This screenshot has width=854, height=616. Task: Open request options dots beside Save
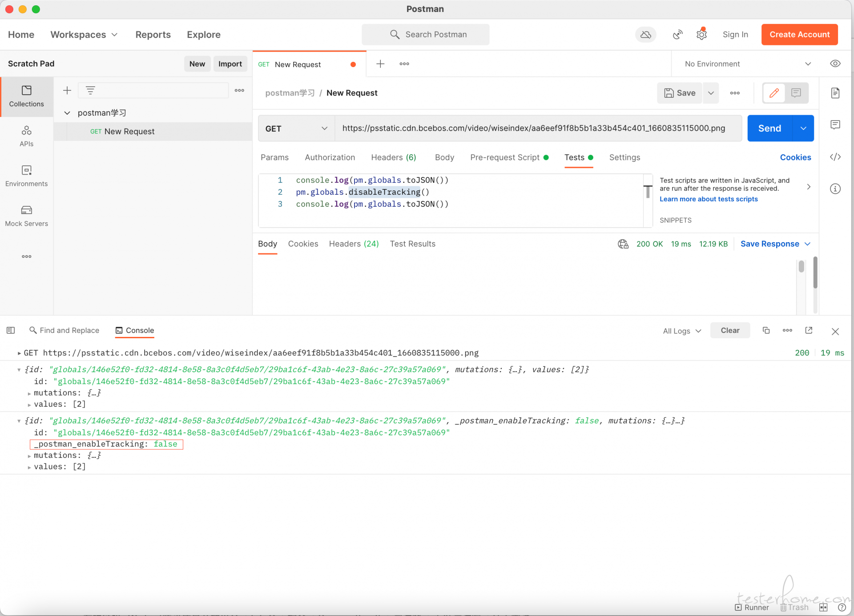[x=735, y=93]
